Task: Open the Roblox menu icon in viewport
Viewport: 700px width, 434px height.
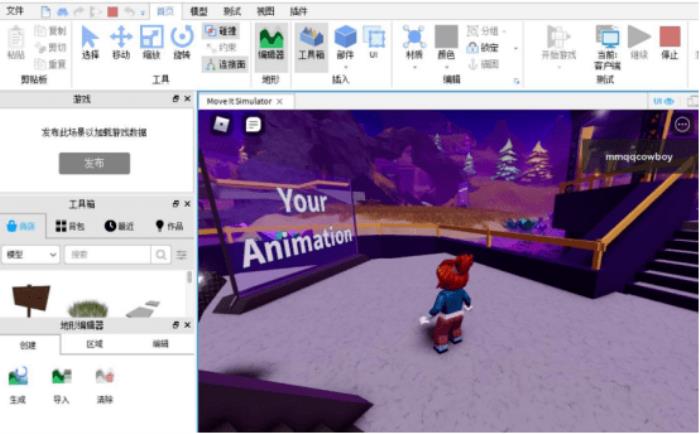Action: point(221,125)
